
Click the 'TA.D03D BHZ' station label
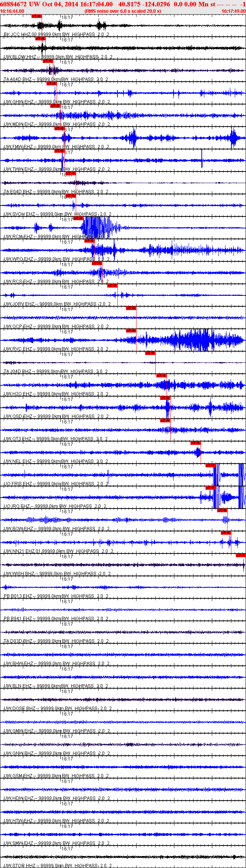tap(18, 641)
